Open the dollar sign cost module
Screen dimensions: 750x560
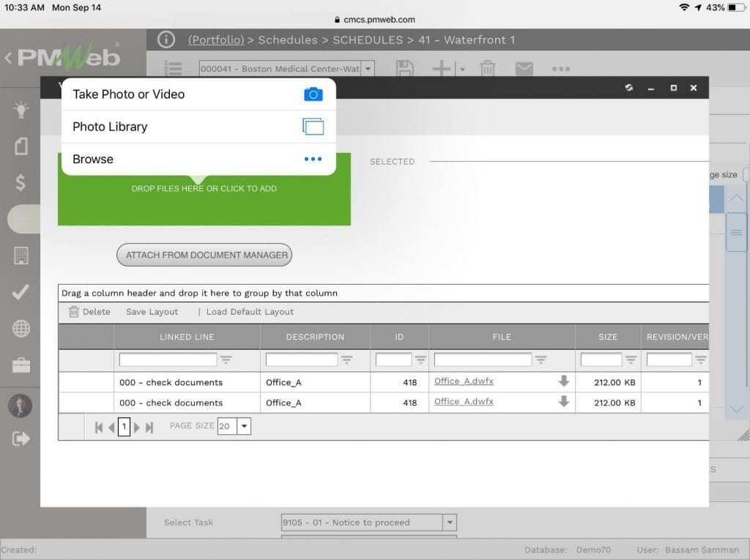(21, 182)
